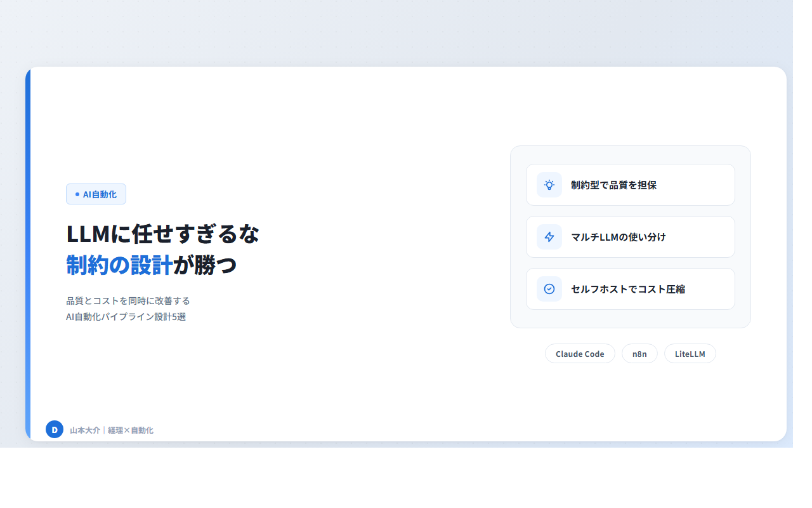Click the blue lightbulb square background
The height and width of the screenshot is (508, 812).
(x=549, y=184)
